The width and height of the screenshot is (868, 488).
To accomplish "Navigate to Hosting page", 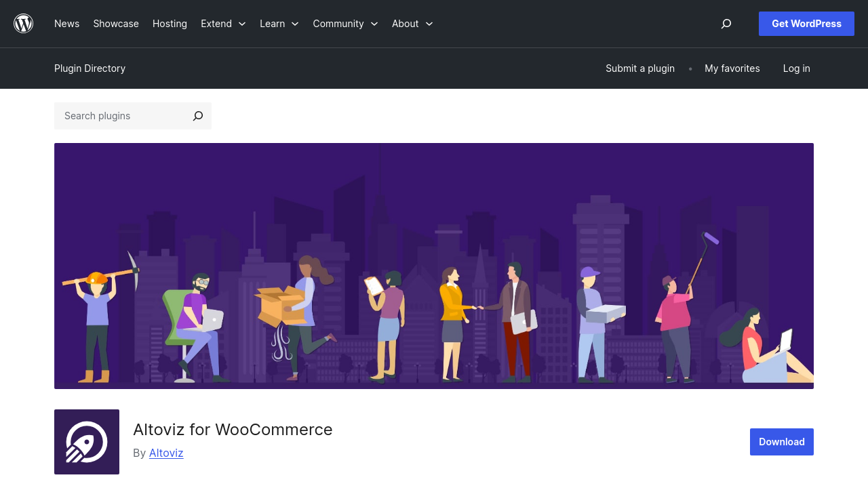I will pyautogui.click(x=170, y=24).
